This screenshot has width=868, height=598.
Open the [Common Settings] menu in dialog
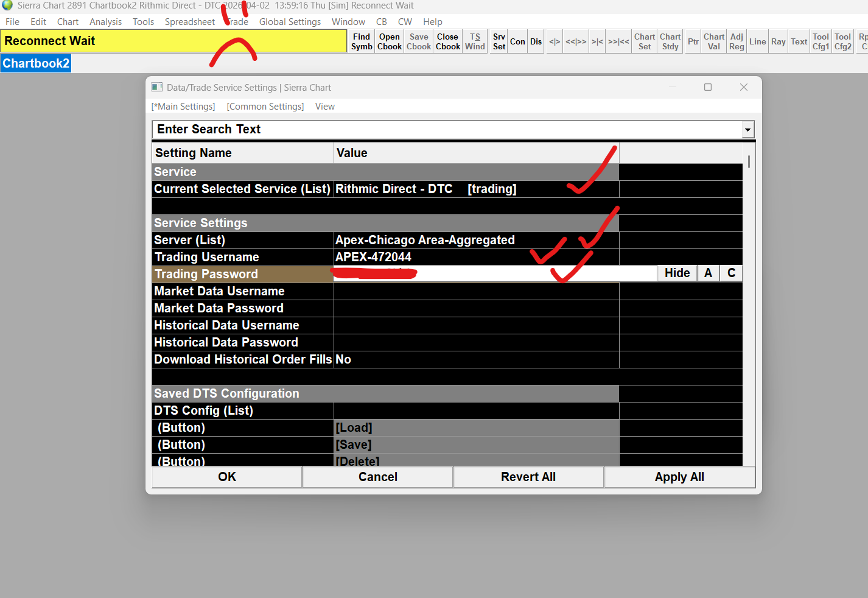(265, 107)
